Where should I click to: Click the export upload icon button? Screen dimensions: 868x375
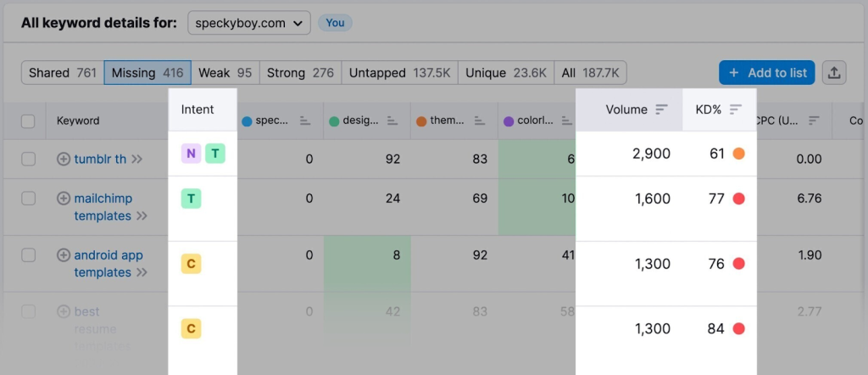tap(834, 73)
